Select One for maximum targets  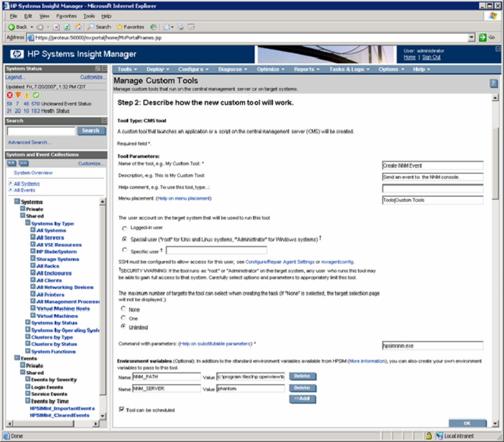point(123,317)
